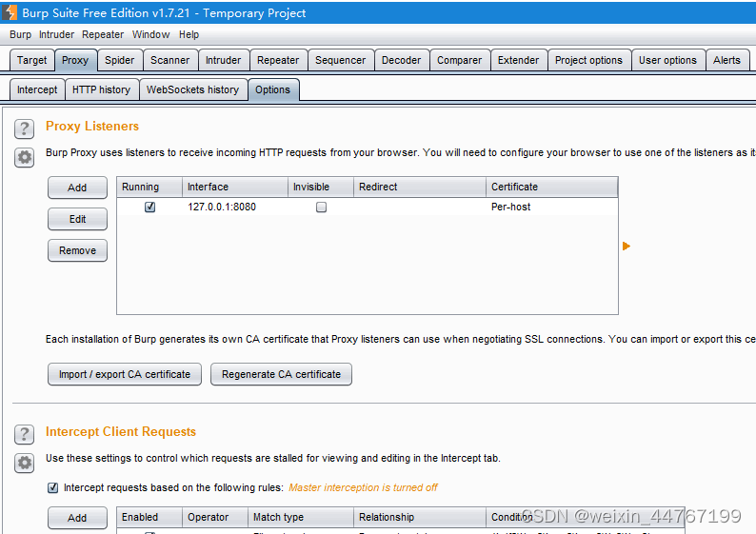Open the User options tab
Viewport: 756px width, 534px height.
tap(667, 60)
